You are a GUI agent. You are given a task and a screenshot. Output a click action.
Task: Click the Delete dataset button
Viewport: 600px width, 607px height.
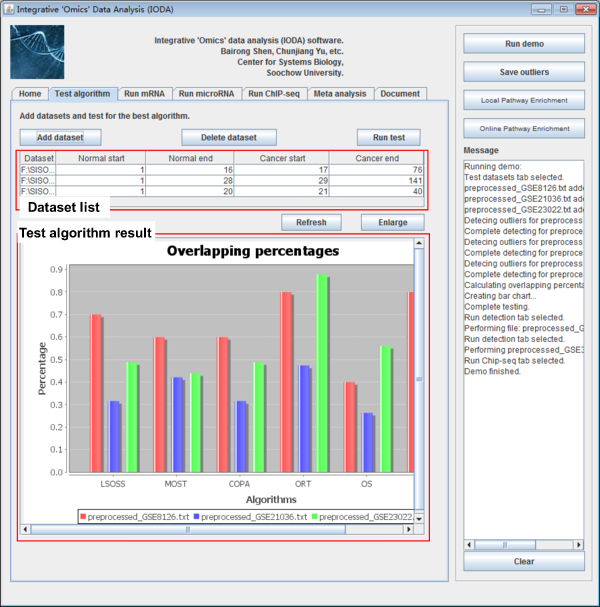229,137
